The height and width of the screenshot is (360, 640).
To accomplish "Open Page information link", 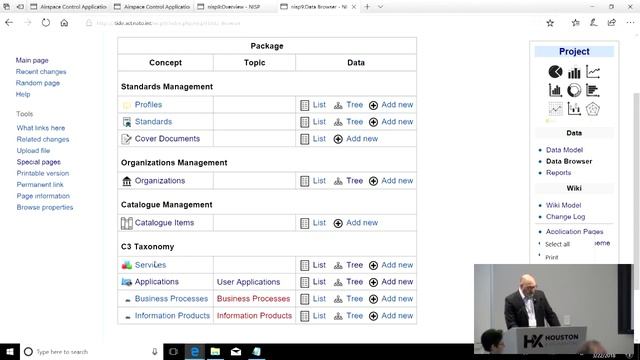I will coord(43,196).
